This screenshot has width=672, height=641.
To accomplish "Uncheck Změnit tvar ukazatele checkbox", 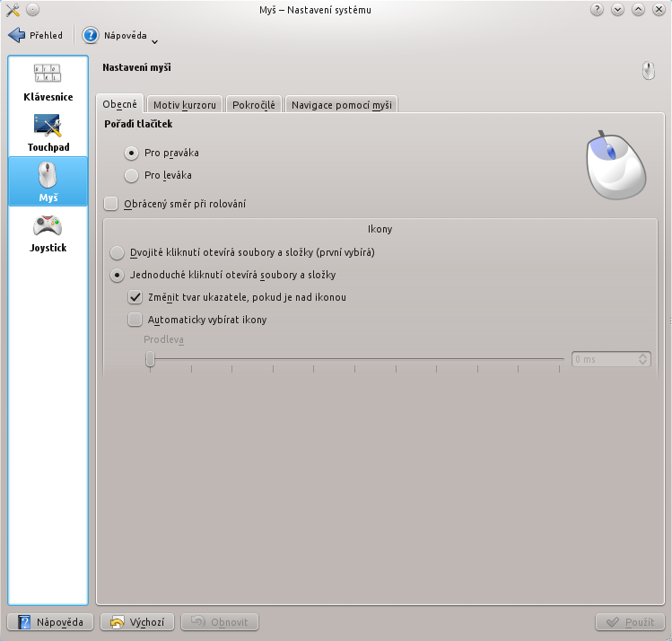I will pyautogui.click(x=135, y=297).
